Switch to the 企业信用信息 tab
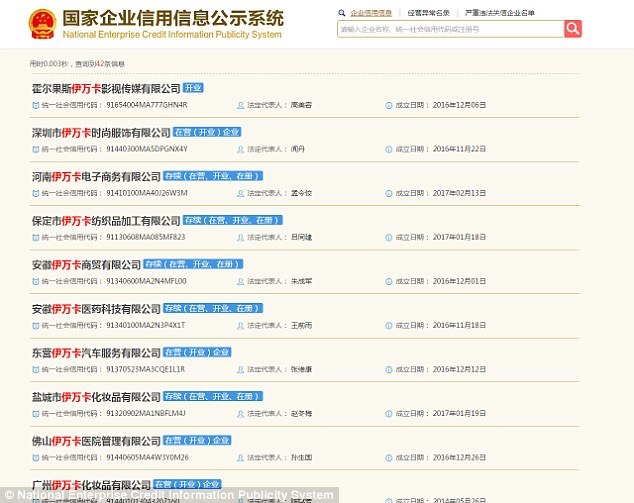Screen dimensions: 634x503 coord(371,13)
